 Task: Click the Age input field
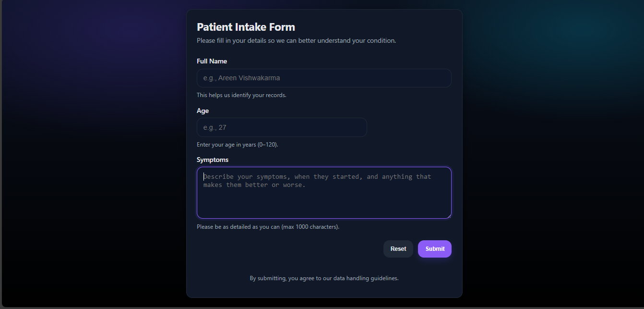coord(281,127)
